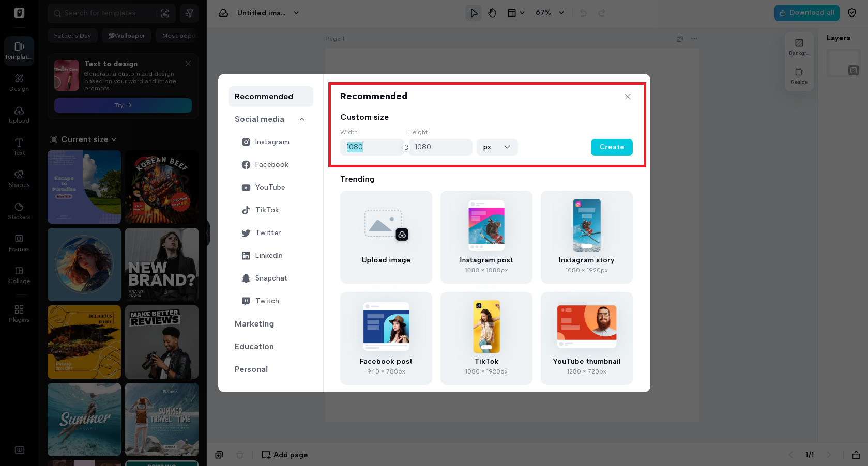868x466 pixels.
Task: Open the Stickers panel
Action: (x=19, y=211)
